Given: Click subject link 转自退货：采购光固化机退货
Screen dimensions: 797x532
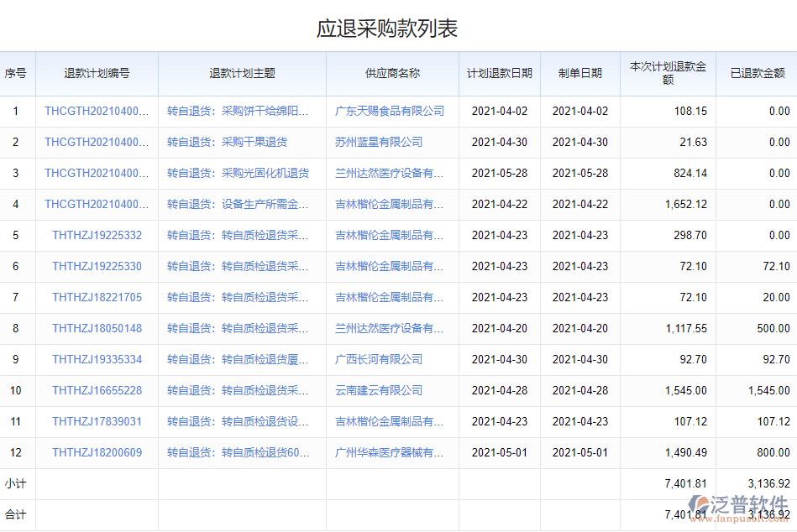Looking at the screenshot, I should point(238,173).
